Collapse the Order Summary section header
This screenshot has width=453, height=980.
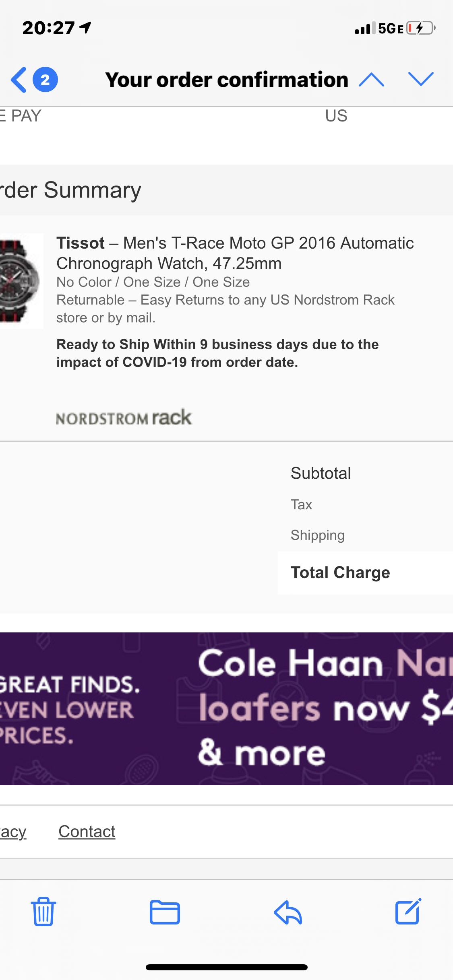pyautogui.click(x=70, y=190)
